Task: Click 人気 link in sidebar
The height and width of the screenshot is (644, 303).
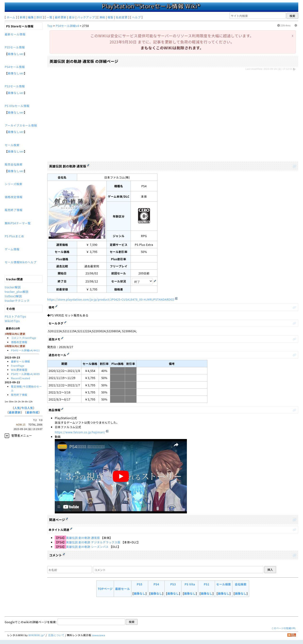Action: 17,408
